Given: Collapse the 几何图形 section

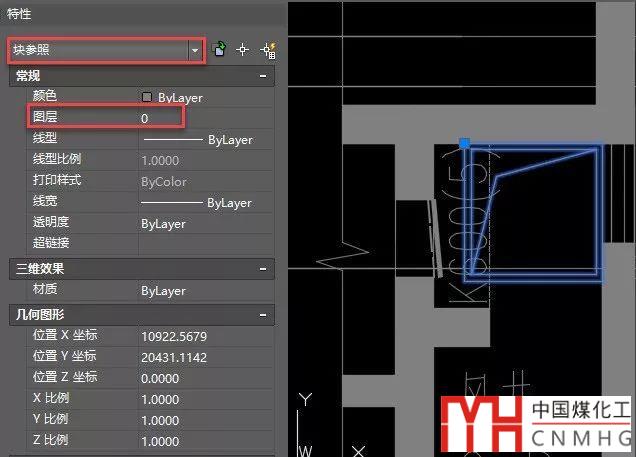Looking at the screenshot, I should coord(262,314).
